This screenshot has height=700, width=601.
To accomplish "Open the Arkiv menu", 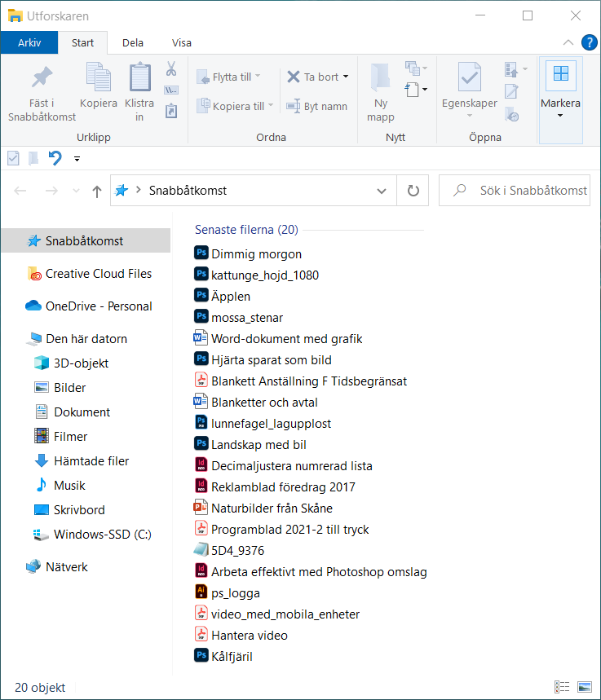I will pos(29,43).
